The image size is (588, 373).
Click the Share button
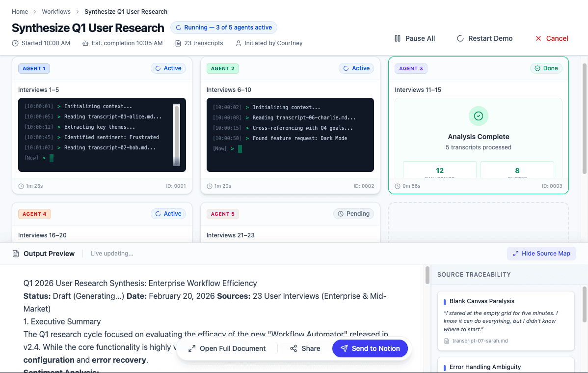[305, 348]
